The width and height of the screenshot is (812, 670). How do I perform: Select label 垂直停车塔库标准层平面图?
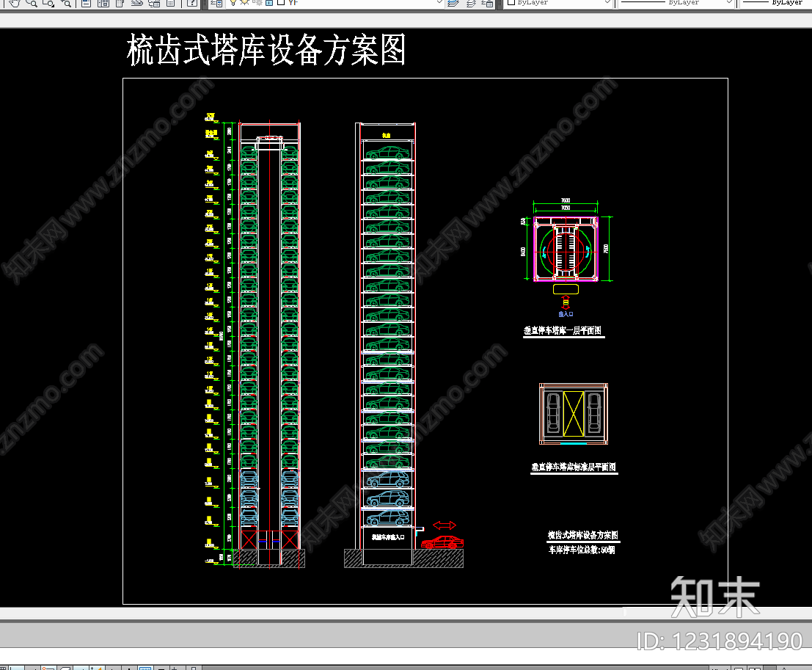click(574, 467)
